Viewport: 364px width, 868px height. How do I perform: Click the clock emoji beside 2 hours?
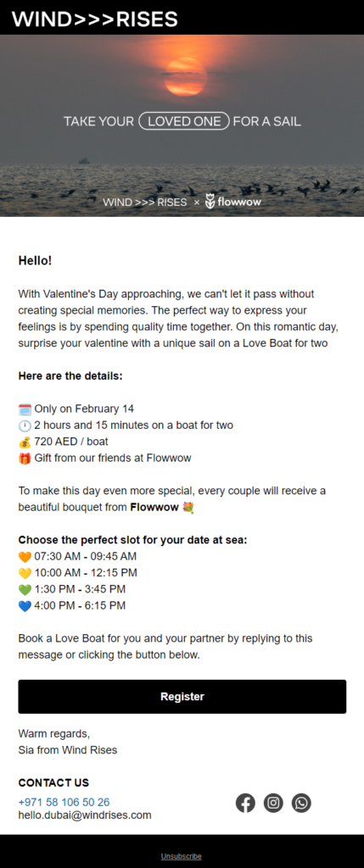point(25,426)
